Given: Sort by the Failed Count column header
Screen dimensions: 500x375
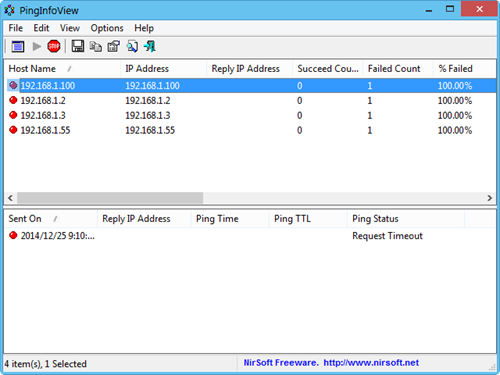Looking at the screenshot, I should [x=398, y=69].
